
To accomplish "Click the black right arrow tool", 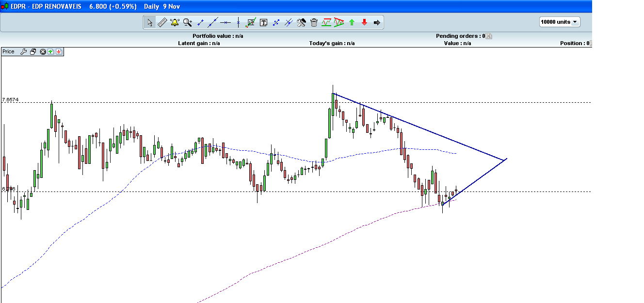I will 377,22.
